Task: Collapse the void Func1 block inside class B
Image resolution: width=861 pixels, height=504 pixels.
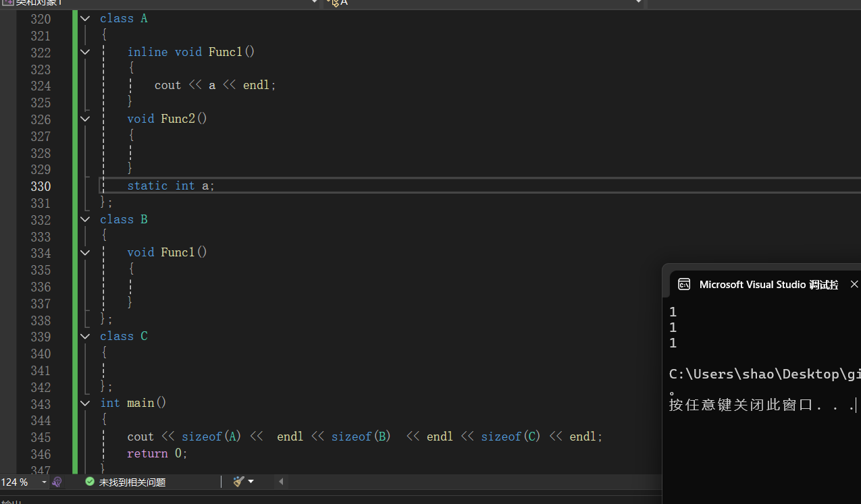Action: [85, 252]
